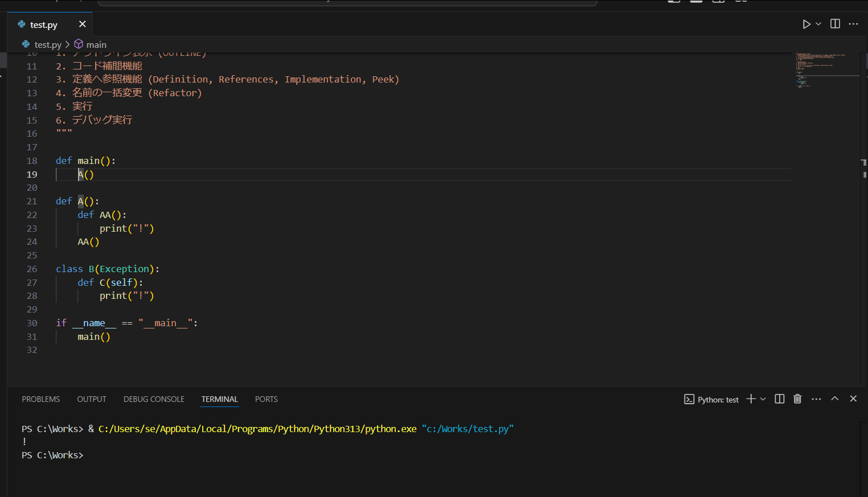The width and height of the screenshot is (868, 497).
Task: Click main symbol in breadcrumb
Action: (x=96, y=44)
